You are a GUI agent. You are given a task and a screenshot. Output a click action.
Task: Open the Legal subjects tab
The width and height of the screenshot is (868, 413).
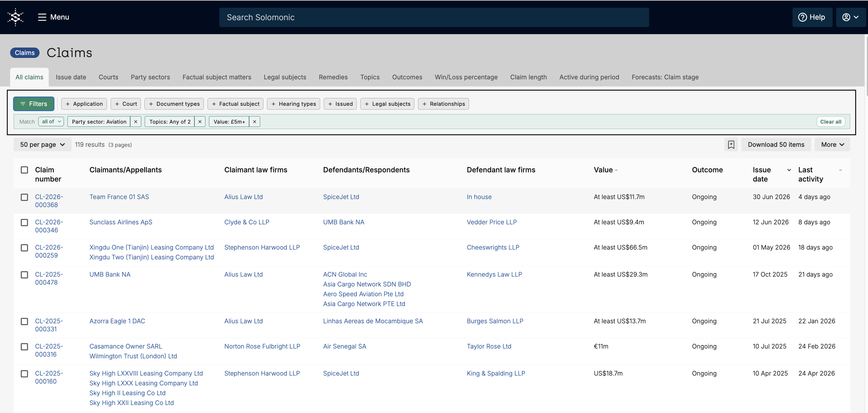285,77
